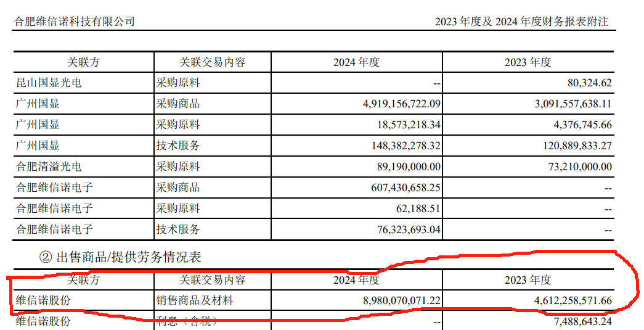Click the second table's 2023年度 column header
Image resolution: width=644 pixels, height=330 pixels.
528,280
